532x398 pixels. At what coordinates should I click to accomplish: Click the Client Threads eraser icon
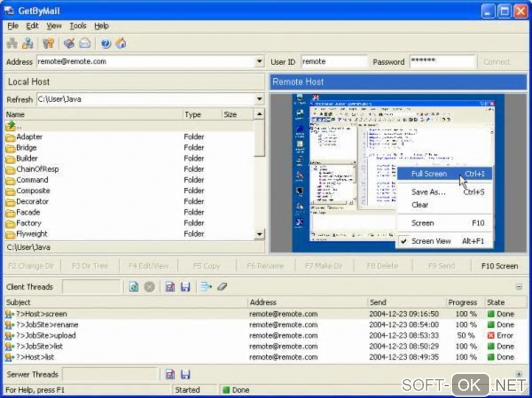[222, 287]
